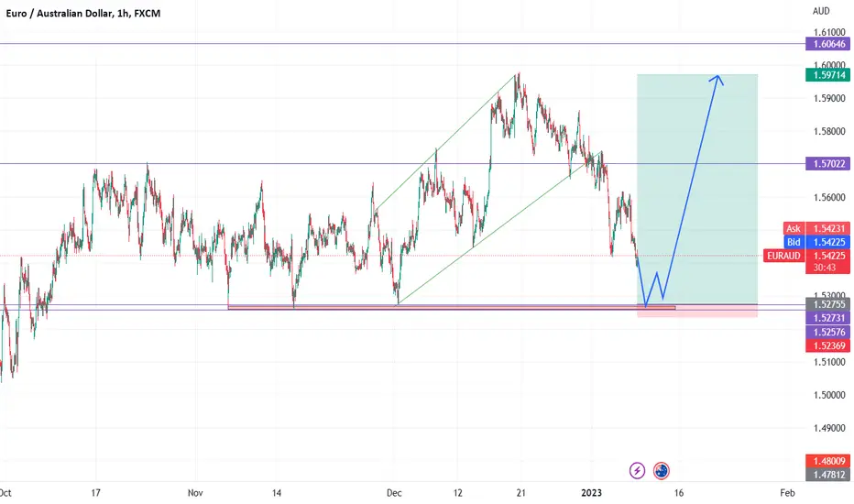This screenshot has height=504, width=854.
Task: Click the 17 date label on time axis
Action: point(96,493)
